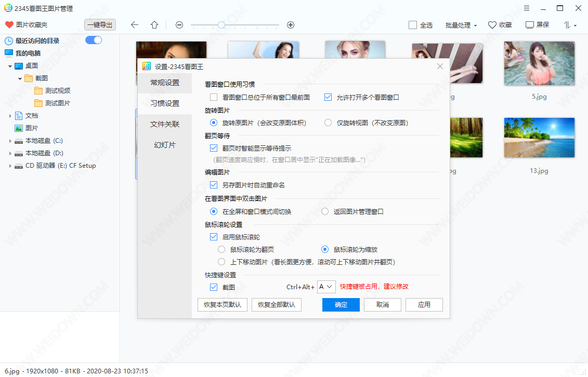Open the forest image thumbnail
The height and width of the screenshot is (377, 588).
[x=466, y=138]
